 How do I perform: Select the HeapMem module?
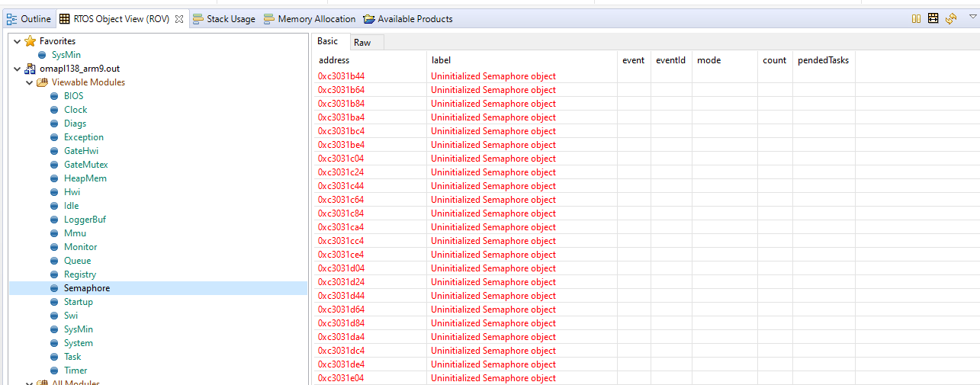pyautogui.click(x=85, y=178)
